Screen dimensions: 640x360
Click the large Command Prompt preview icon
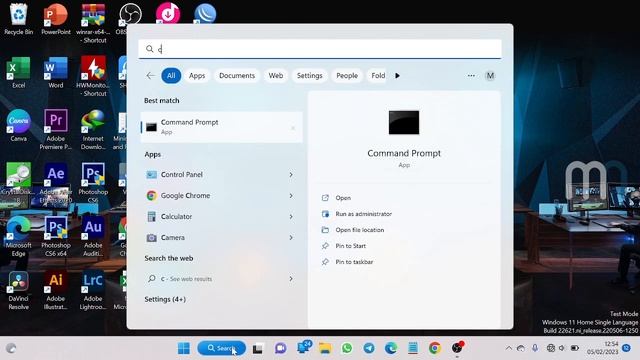click(404, 122)
